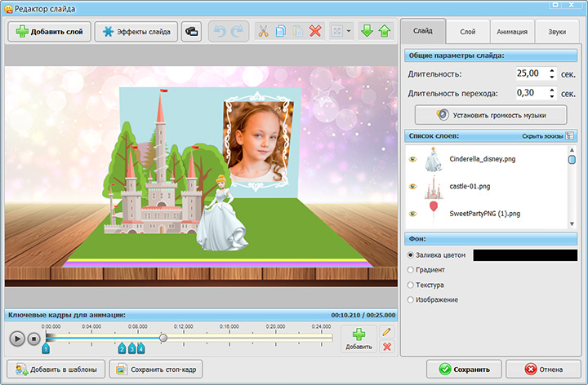Delete the layer with the red X toolbar icon
This screenshot has width=588, height=385.
pos(315,32)
